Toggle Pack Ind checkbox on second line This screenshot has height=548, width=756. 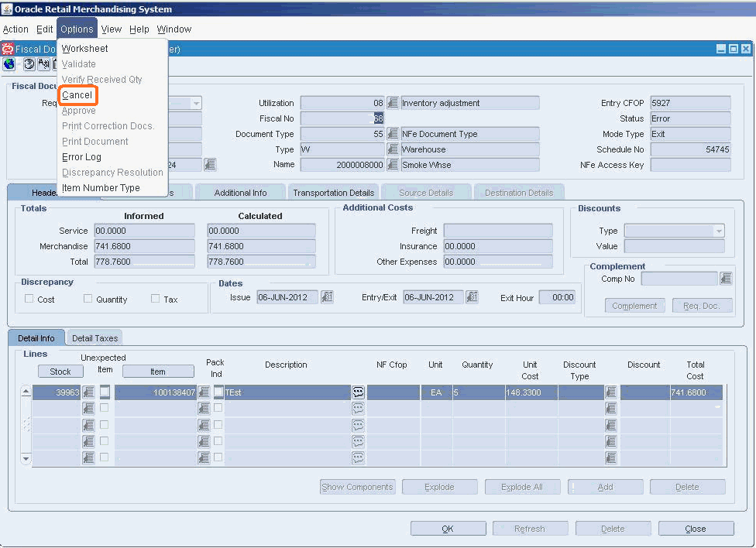click(x=218, y=408)
